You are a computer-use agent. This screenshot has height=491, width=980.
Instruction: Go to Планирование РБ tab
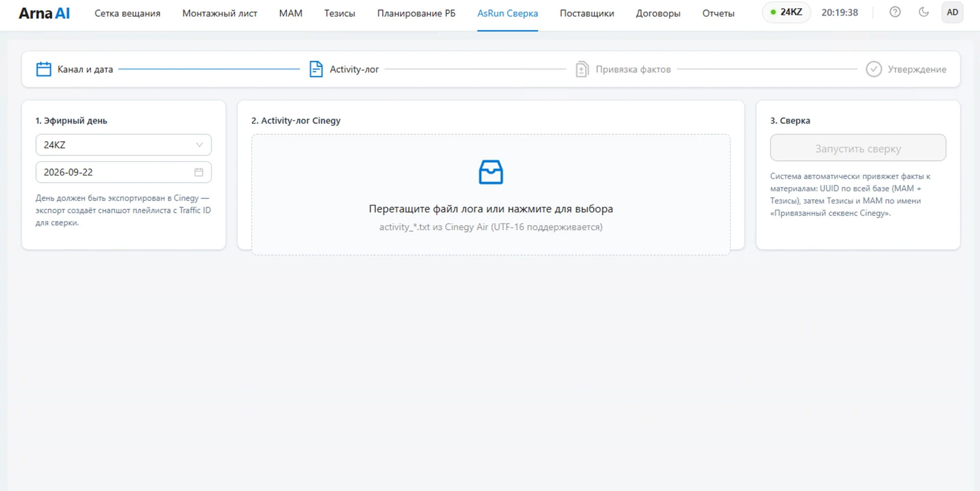coord(416,13)
